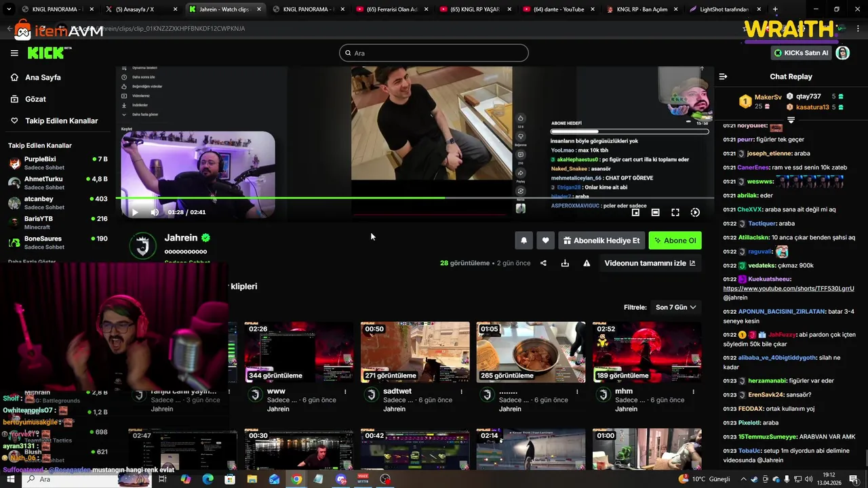Open the Windows Start menu
The width and height of the screenshot is (868, 488).
pyautogui.click(x=10, y=479)
